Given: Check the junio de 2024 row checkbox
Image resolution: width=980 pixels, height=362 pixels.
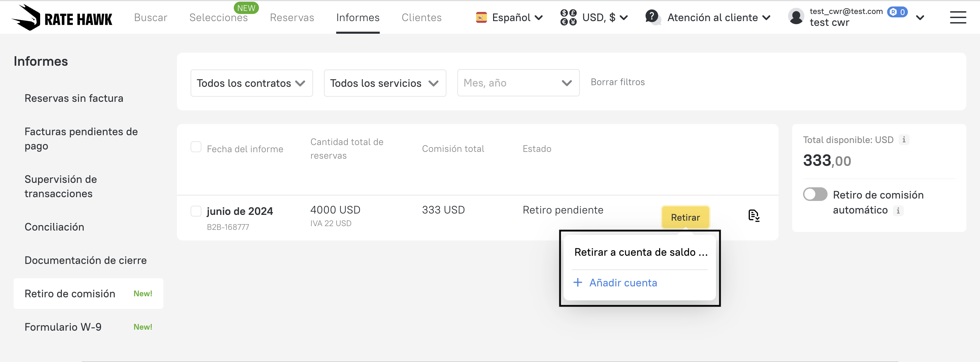Looking at the screenshot, I should pos(196,211).
